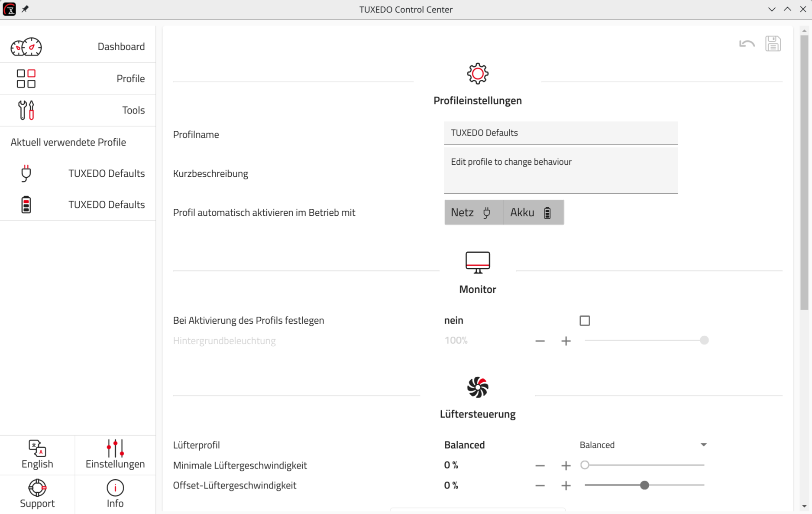The height and width of the screenshot is (514, 812).
Task: Increase Hintergrundbeleuchtung with plus
Action: (566, 341)
